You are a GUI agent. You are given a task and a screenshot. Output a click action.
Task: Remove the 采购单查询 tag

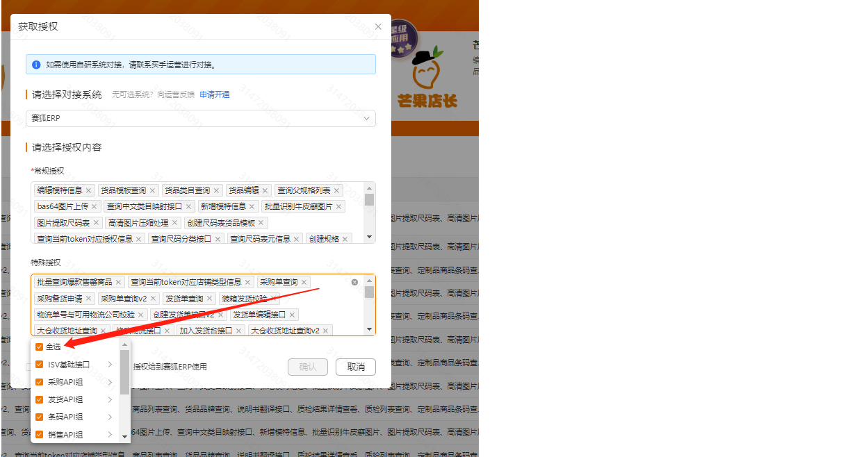click(x=304, y=282)
